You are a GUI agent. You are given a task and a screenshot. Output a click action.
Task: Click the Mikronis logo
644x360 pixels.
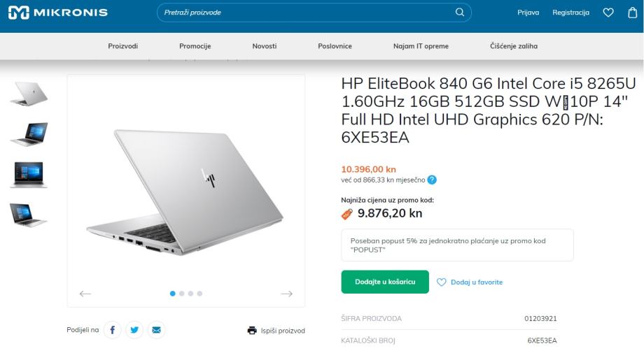(58, 13)
